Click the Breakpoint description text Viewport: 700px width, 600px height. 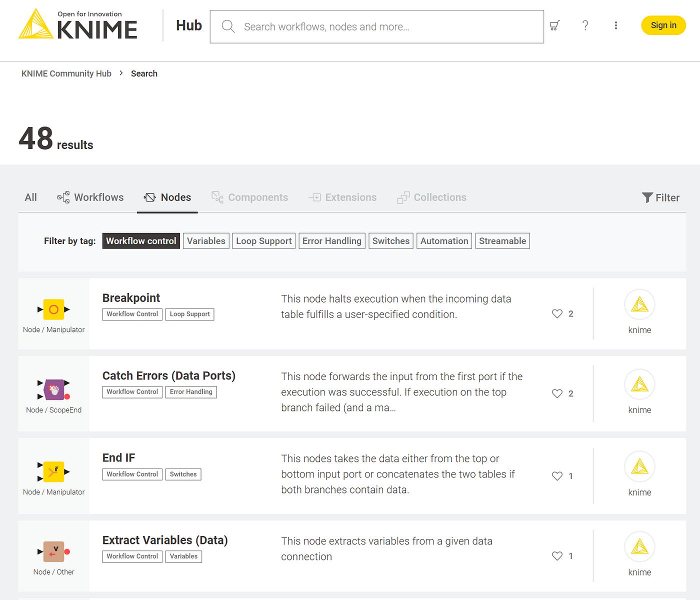tap(396, 306)
